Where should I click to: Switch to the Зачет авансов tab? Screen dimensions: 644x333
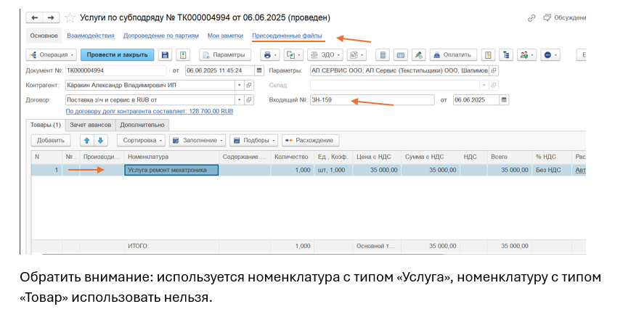[x=91, y=125]
